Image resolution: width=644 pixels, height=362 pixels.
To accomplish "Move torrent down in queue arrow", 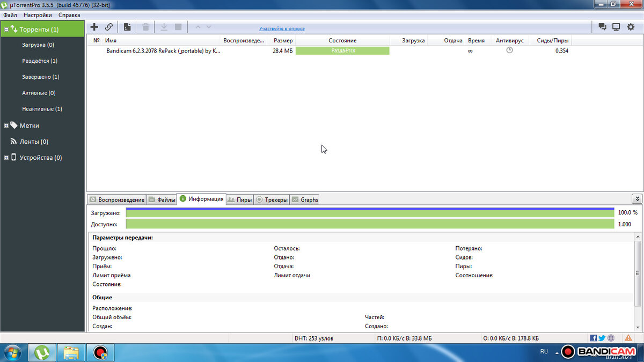I will [x=209, y=27].
